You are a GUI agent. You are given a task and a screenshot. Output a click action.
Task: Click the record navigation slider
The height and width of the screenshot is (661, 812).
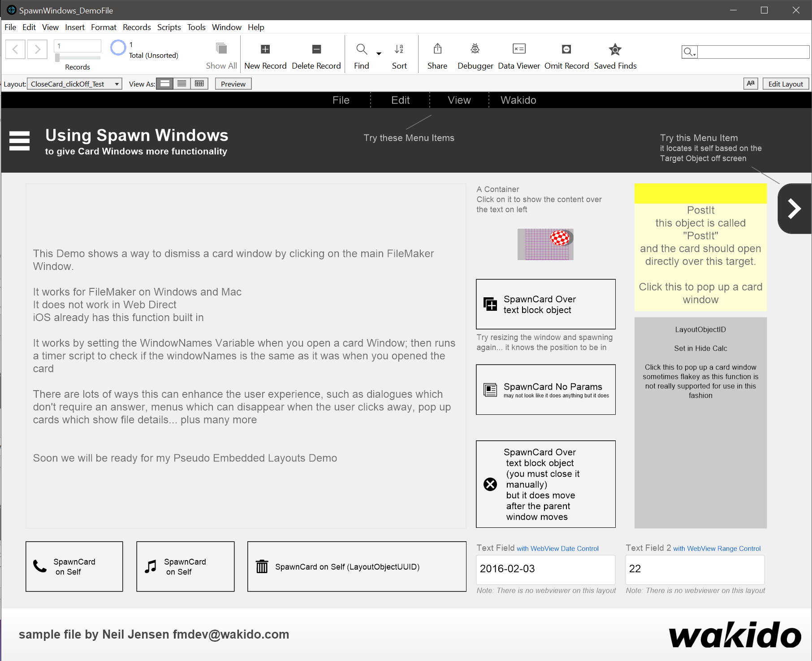pos(57,57)
